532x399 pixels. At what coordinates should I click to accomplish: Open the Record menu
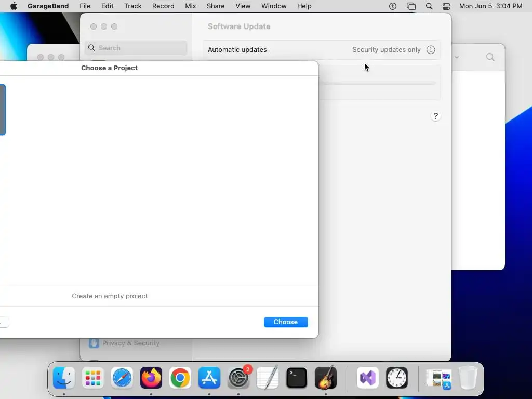pos(163,6)
